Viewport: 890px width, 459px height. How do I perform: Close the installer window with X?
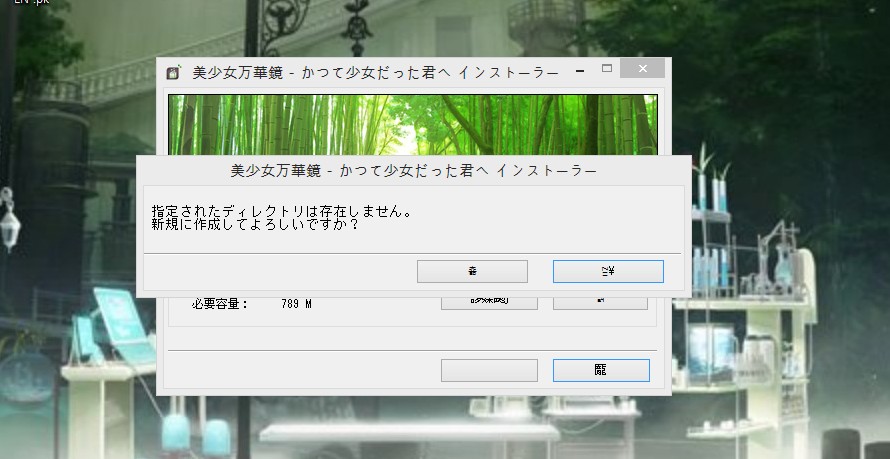point(642,70)
